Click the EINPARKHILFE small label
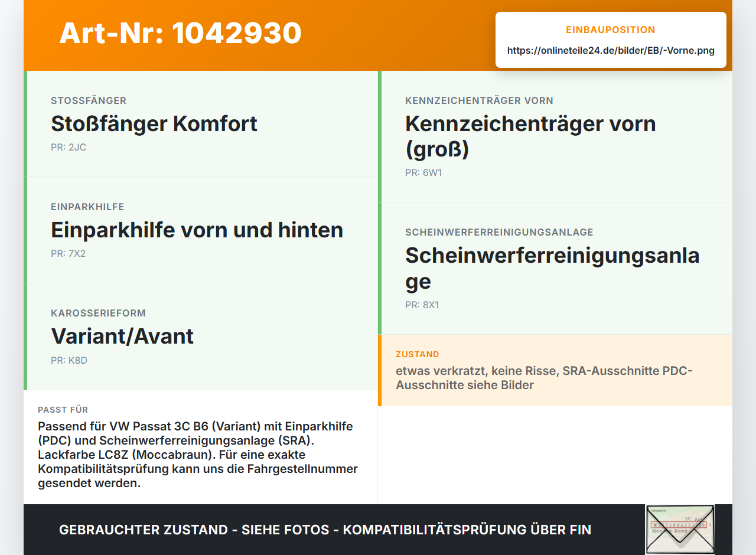Viewport: 756px width, 555px height. (87, 207)
